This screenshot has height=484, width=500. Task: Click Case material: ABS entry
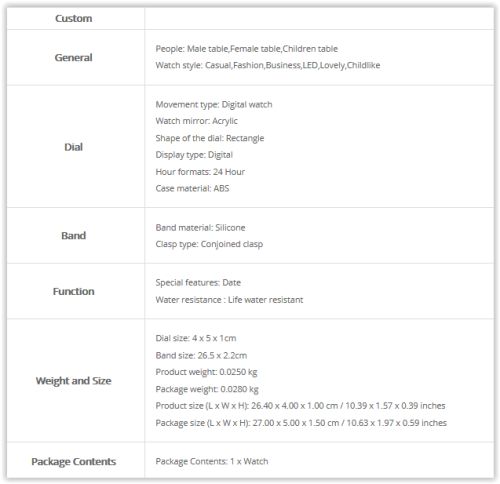pyautogui.click(x=192, y=189)
